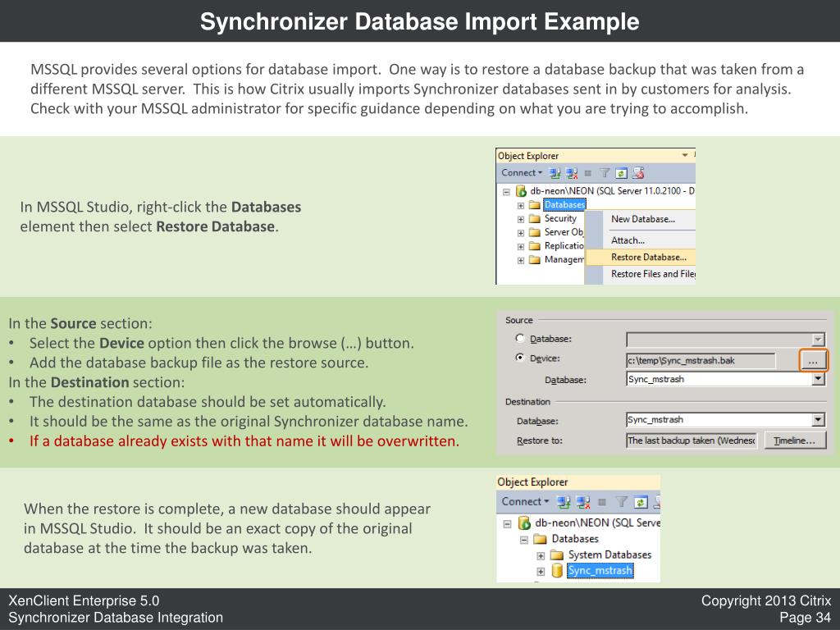Select highlighted Sync_mstrash tree item
Screen dimensions: 840x630
600,571
